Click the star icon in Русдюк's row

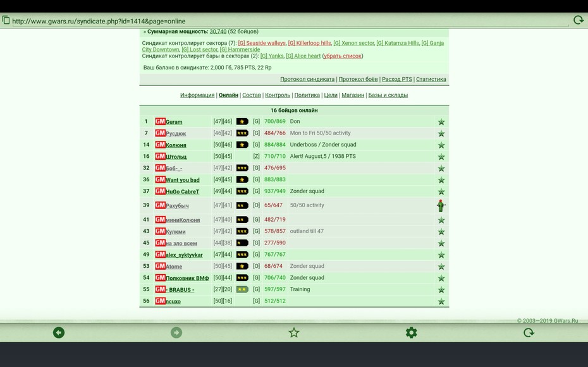441,133
